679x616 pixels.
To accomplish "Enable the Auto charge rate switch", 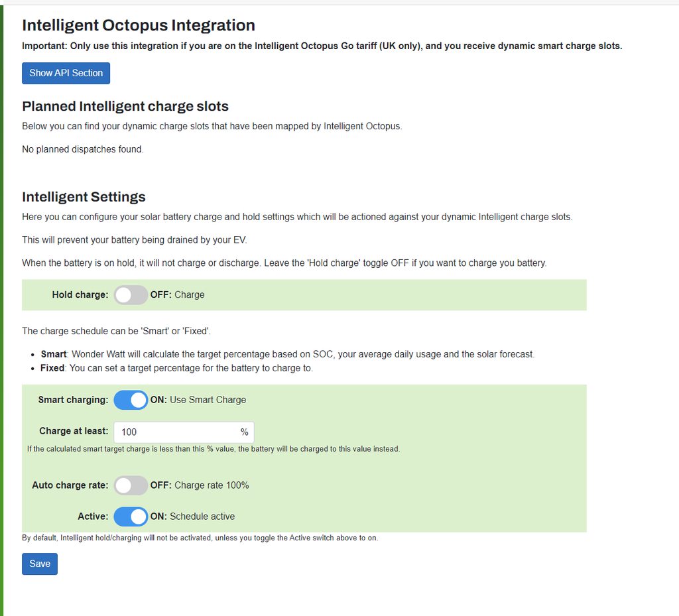I will 131,485.
